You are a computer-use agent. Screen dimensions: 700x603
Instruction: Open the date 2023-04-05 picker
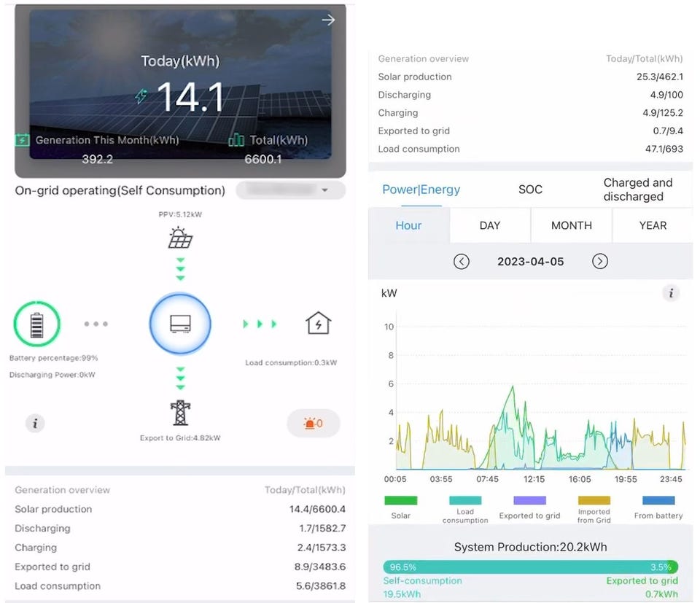[x=530, y=262]
